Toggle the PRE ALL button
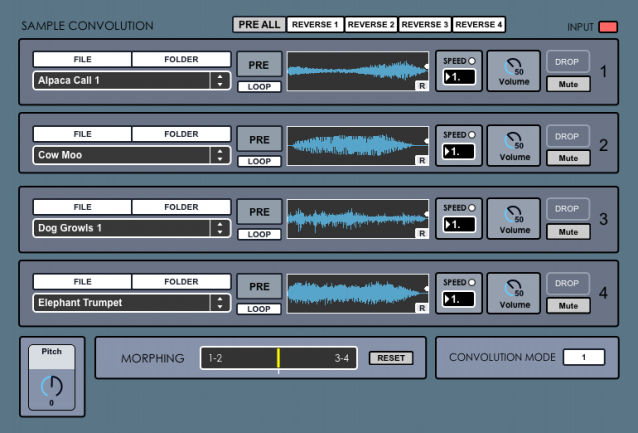This screenshot has width=638, height=433. click(259, 24)
